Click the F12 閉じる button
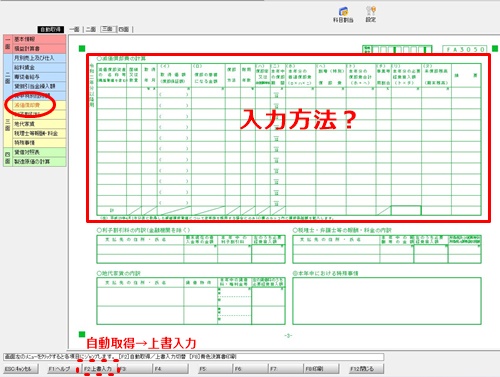This screenshot has height=377, width=500. [366, 369]
